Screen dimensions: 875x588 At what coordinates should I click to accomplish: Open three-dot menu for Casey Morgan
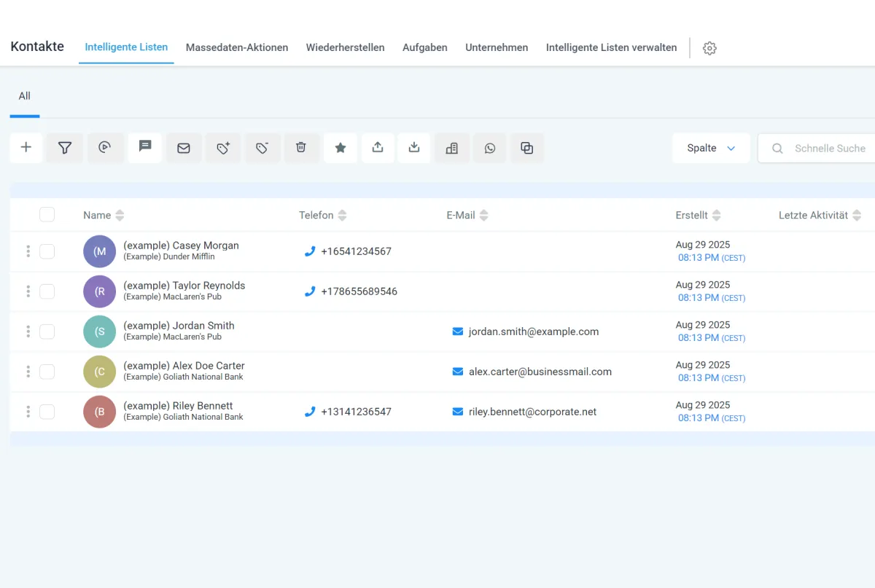[28, 251]
